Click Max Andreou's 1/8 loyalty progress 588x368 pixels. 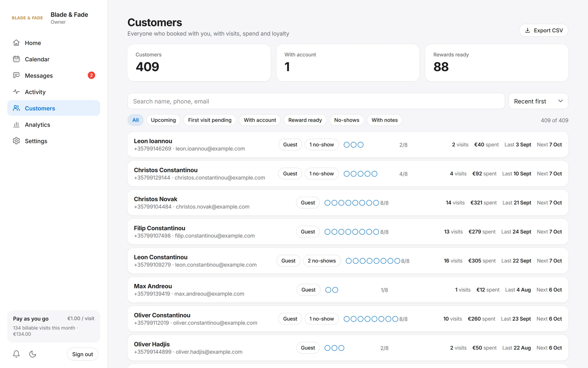tap(384, 290)
